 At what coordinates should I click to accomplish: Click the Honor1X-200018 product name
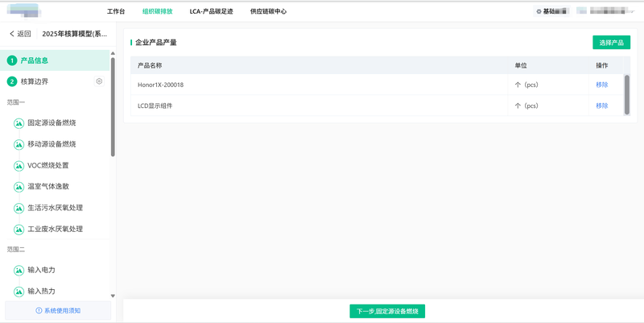click(x=160, y=85)
